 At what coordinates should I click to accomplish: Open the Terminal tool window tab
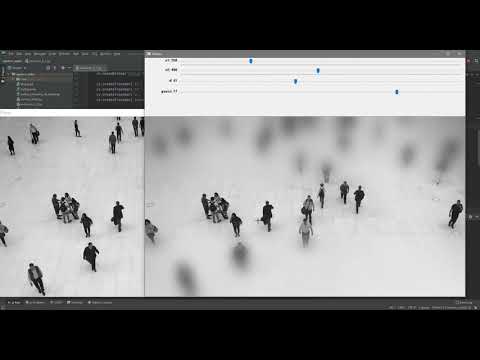75,302
